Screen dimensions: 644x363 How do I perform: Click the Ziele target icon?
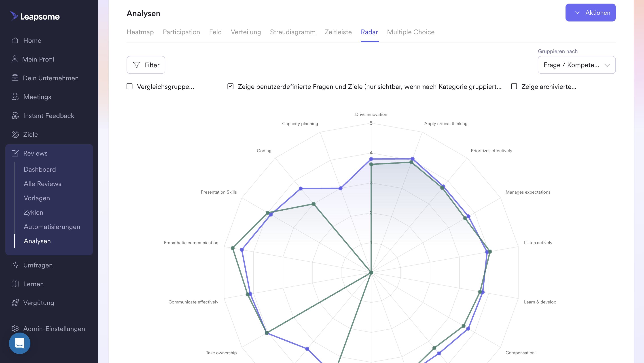coord(15,134)
